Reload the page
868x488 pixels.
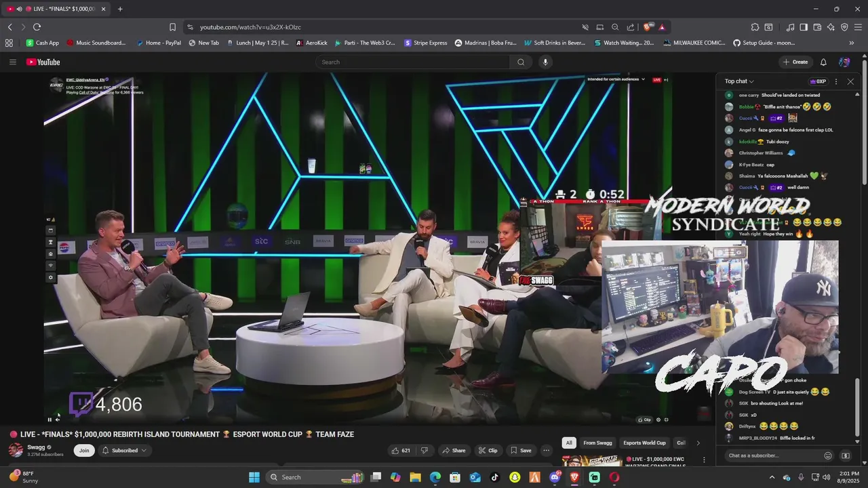37,27
